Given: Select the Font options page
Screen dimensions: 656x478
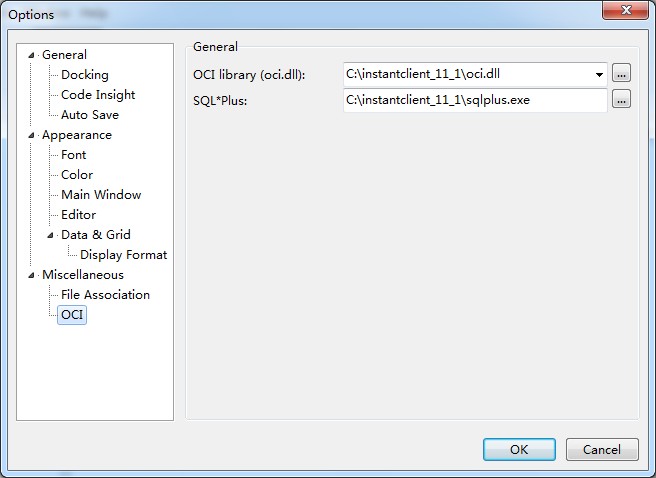Looking at the screenshot, I should (x=73, y=155).
